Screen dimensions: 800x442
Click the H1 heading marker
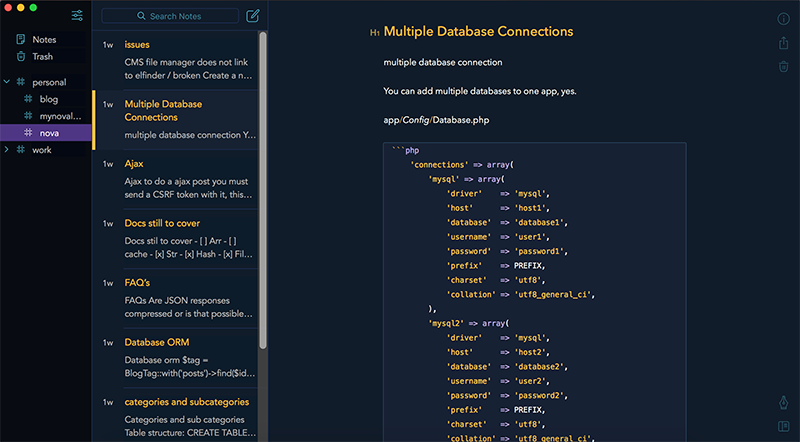374,33
